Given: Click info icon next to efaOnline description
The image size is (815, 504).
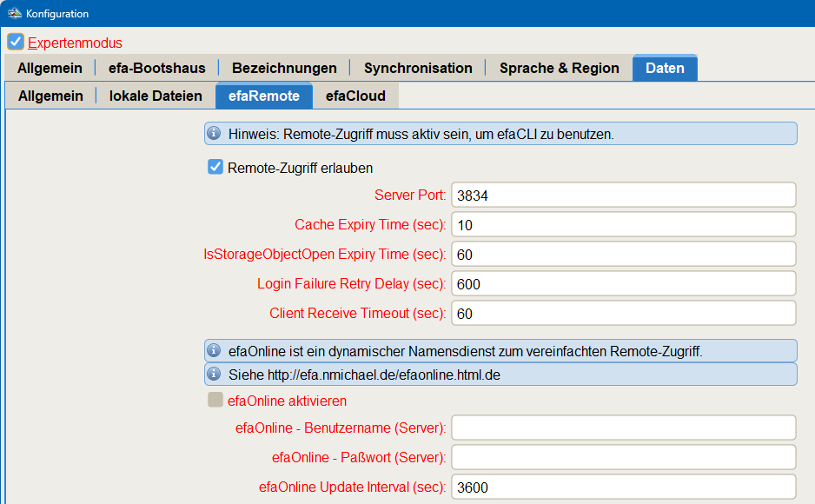Looking at the screenshot, I should tap(214, 351).
